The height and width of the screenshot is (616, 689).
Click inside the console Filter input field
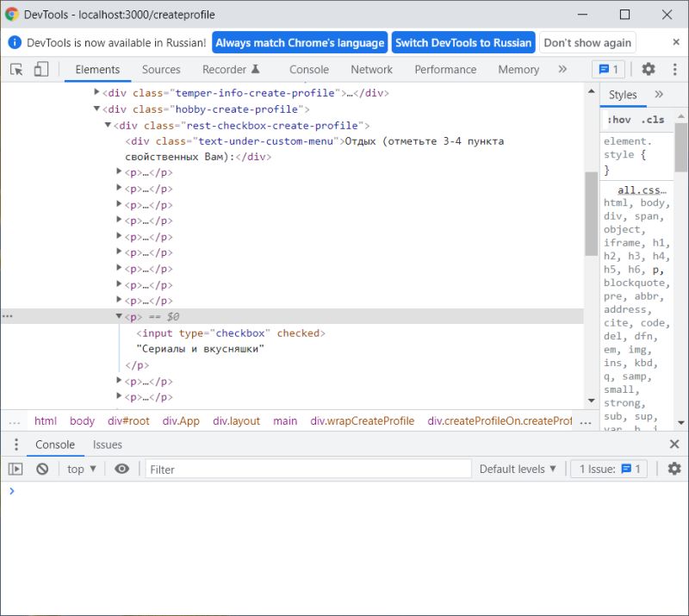point(301,468)
